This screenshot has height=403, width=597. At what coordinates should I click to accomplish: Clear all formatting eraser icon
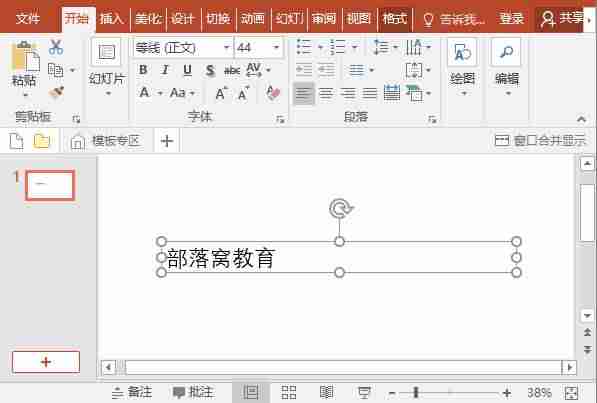(x=273, y=93)
